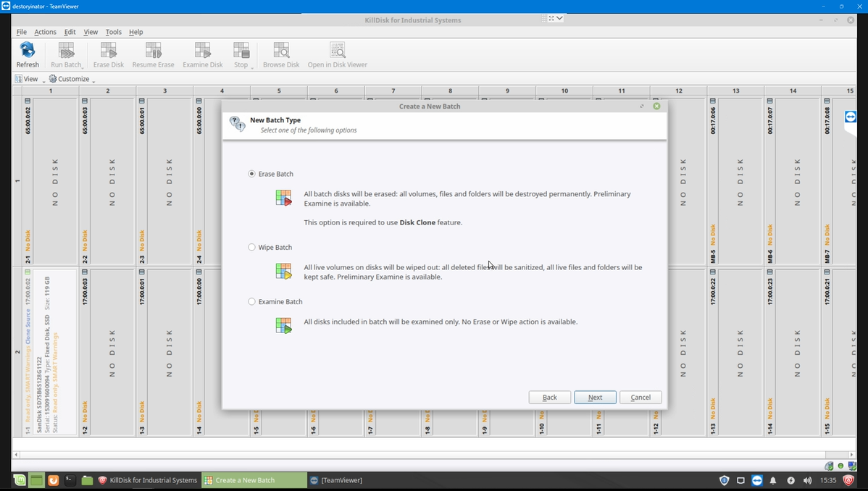Expand the Run Batch dropdown arrow
Viewport: 868px width, 491px height.
point(83,67)
